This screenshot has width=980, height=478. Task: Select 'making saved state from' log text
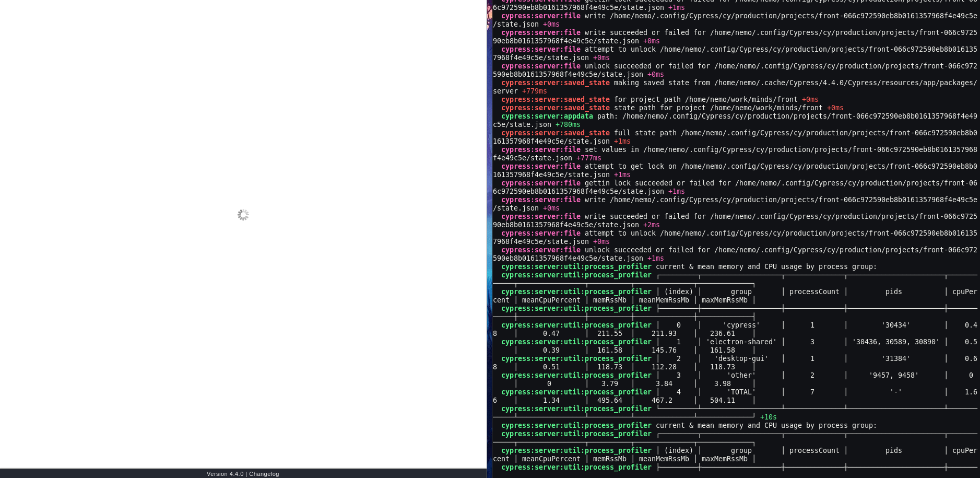click(662, 83)
